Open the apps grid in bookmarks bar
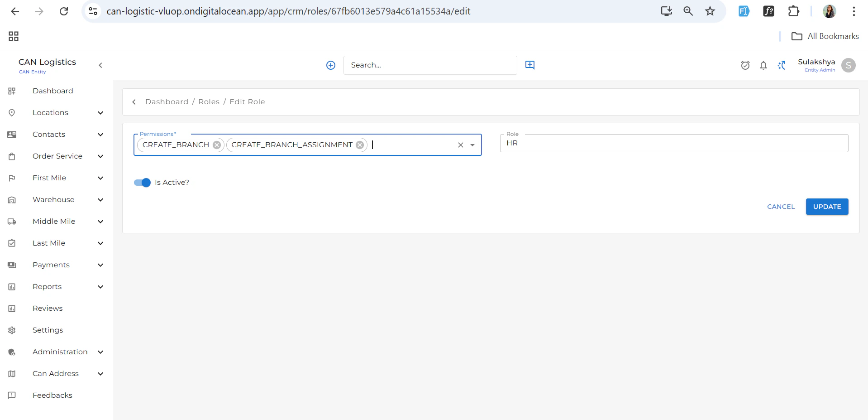 pyautogui.click(x=14, y=36)
